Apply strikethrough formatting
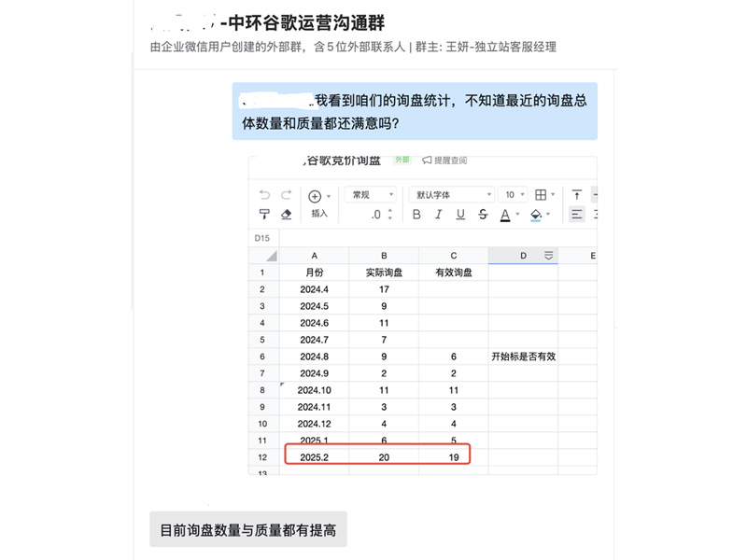This screenshot has height=560, width=747. 482,215
